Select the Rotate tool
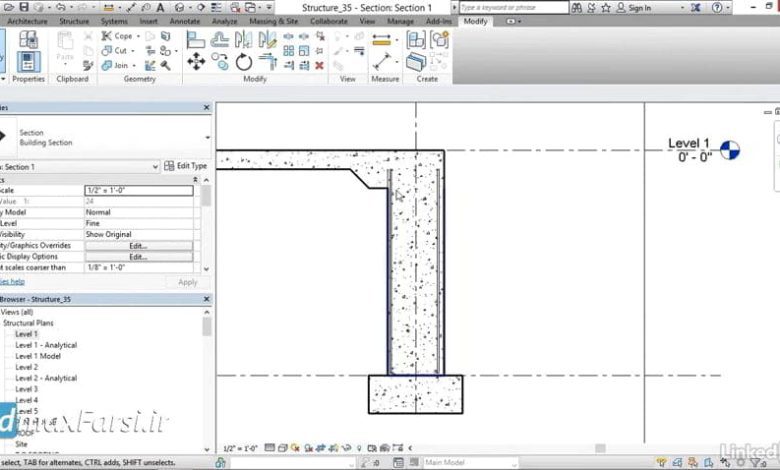780x470 pixels. [x=244, y=63]
